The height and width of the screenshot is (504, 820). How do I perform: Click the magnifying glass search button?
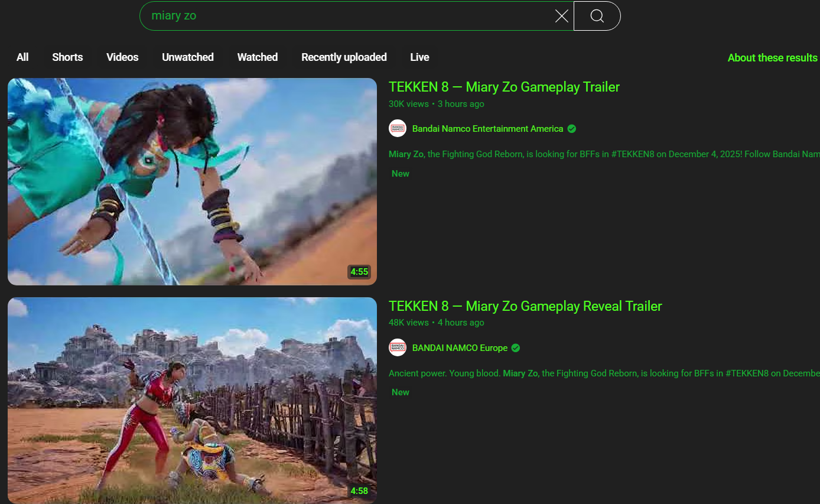(x=597, y=16)
